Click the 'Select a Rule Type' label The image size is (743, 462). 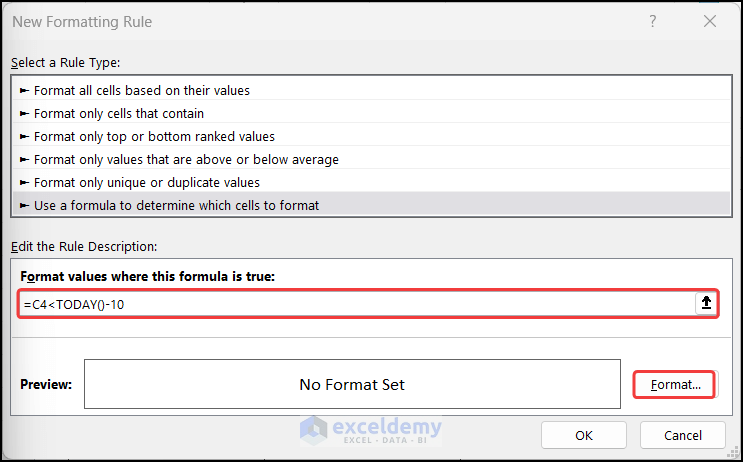[x=65, y=63]
